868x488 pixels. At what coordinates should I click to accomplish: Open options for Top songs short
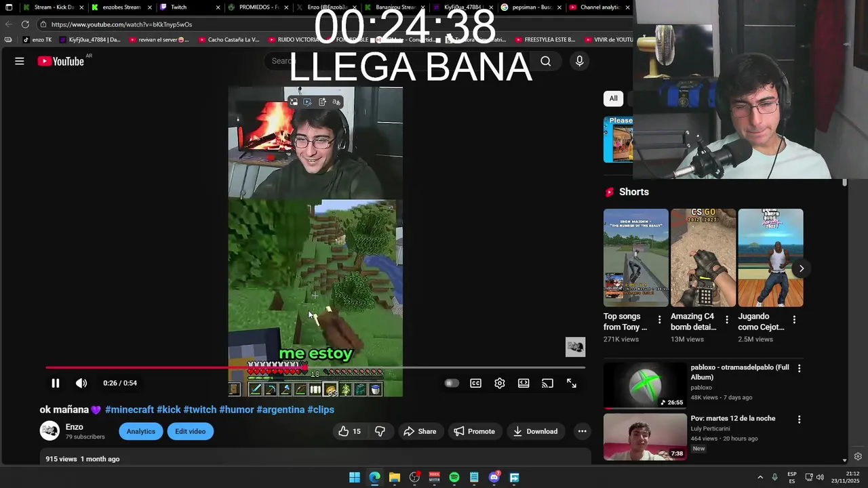click(659, 320)
